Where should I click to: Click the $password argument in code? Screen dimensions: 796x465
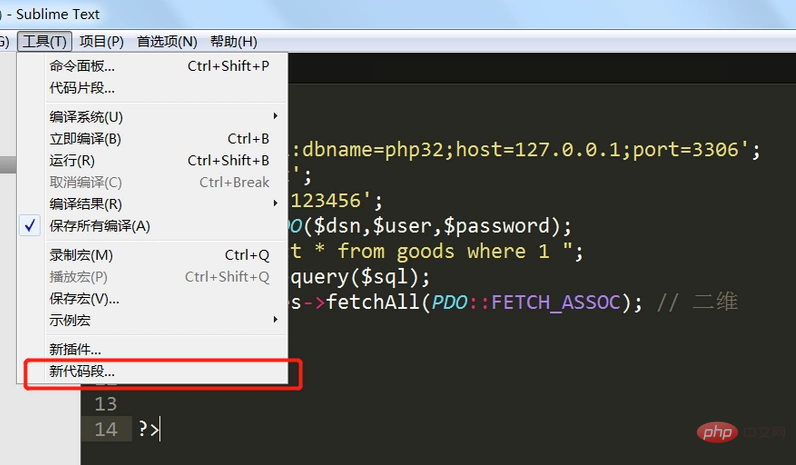[496, 226]
